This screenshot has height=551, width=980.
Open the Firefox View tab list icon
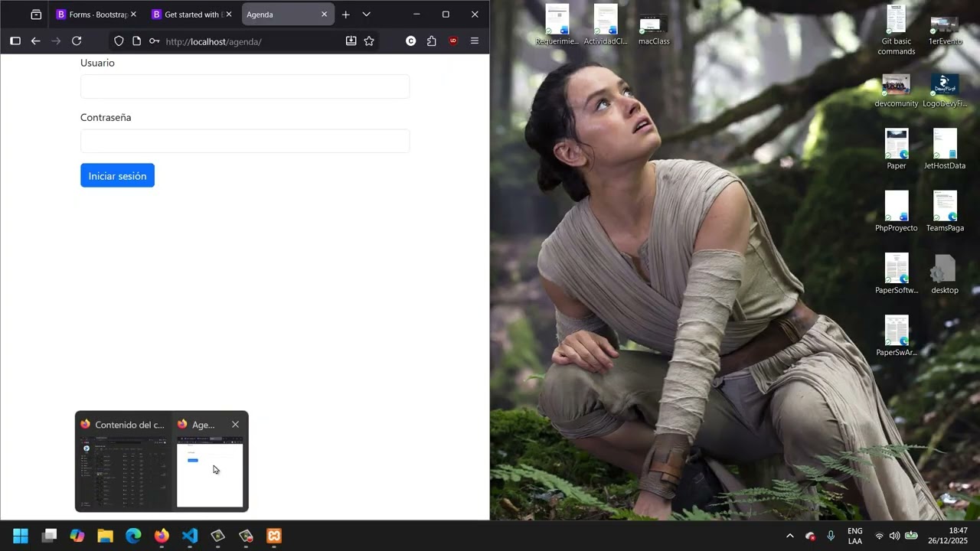click(36, 15)
